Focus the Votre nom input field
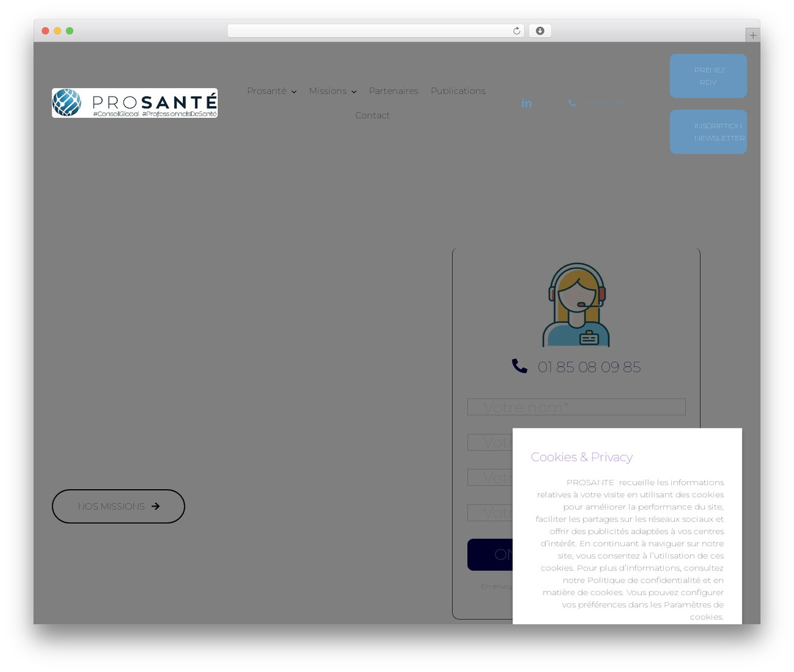794x672 pixels. pyautogui.click(x=576, y=407)
